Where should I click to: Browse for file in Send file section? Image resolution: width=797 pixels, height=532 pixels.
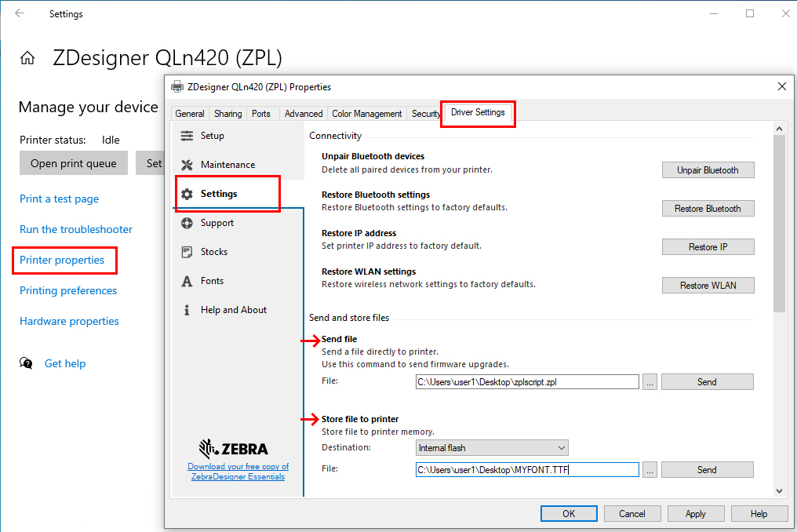click(650, 382)
